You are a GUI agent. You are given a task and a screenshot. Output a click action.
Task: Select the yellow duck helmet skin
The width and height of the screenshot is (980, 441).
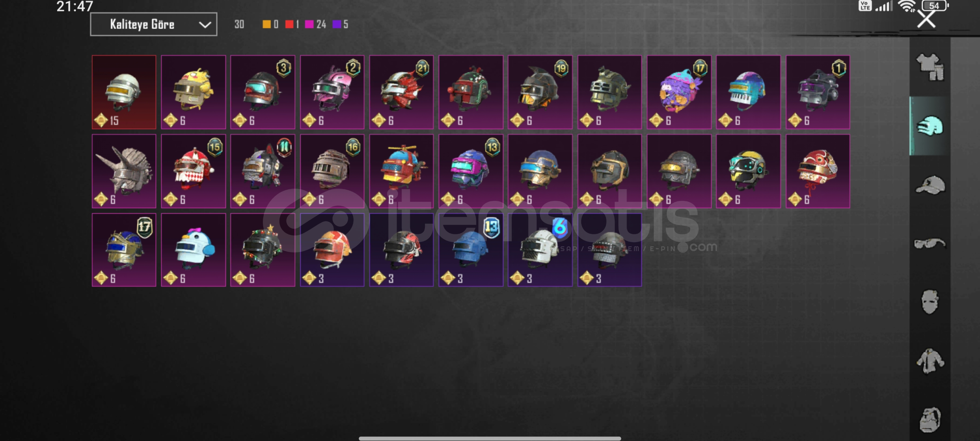[193, 92]
